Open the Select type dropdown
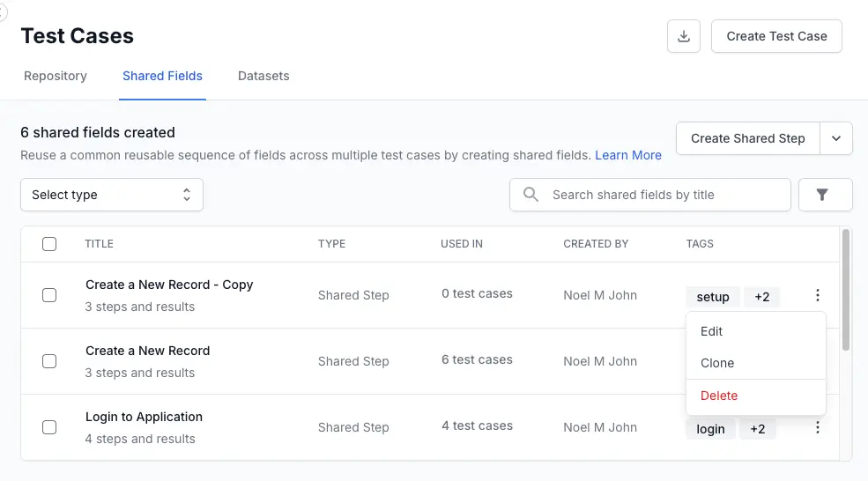The width and height of the screenshot is (868, 481). pyautogui.click(x=112, y=195)
